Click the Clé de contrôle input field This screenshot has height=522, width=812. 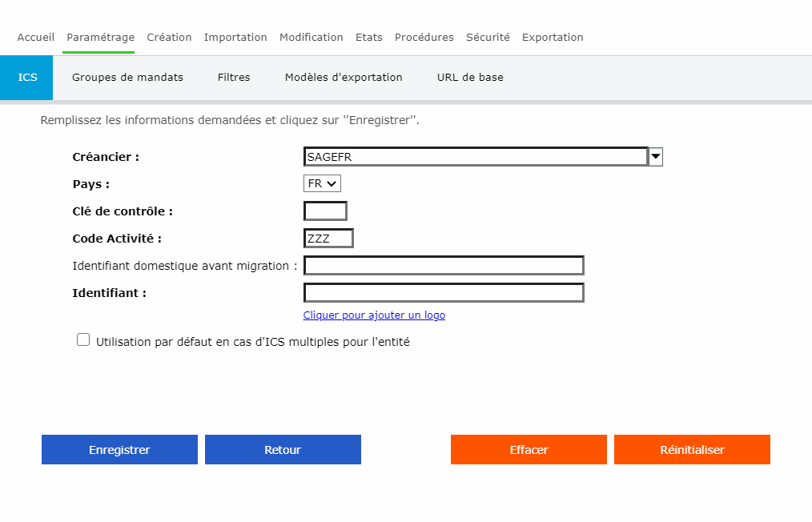pos(325,211)
